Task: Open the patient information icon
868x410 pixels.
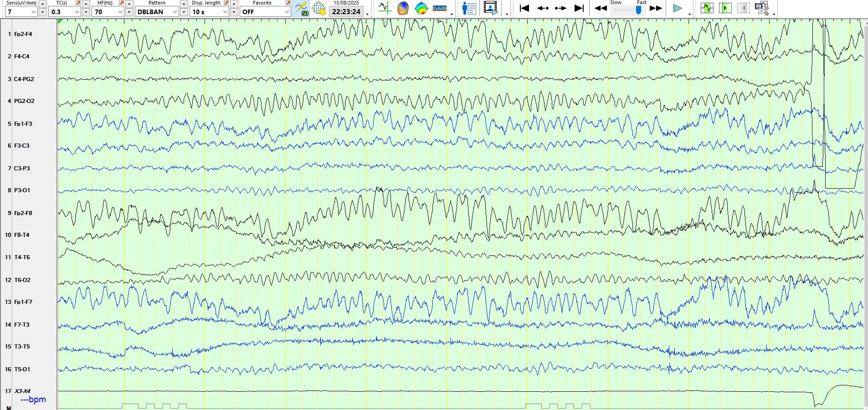Action: (x=469, y=8)
